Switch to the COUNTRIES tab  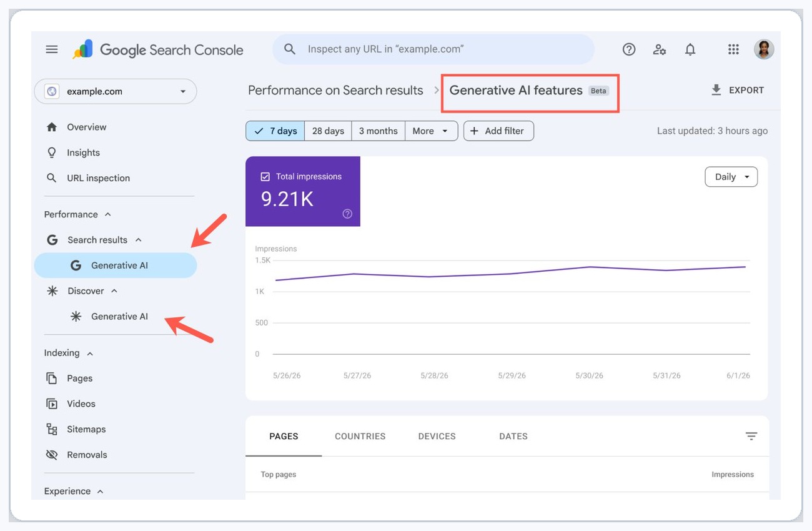click(x=360, y=436)
